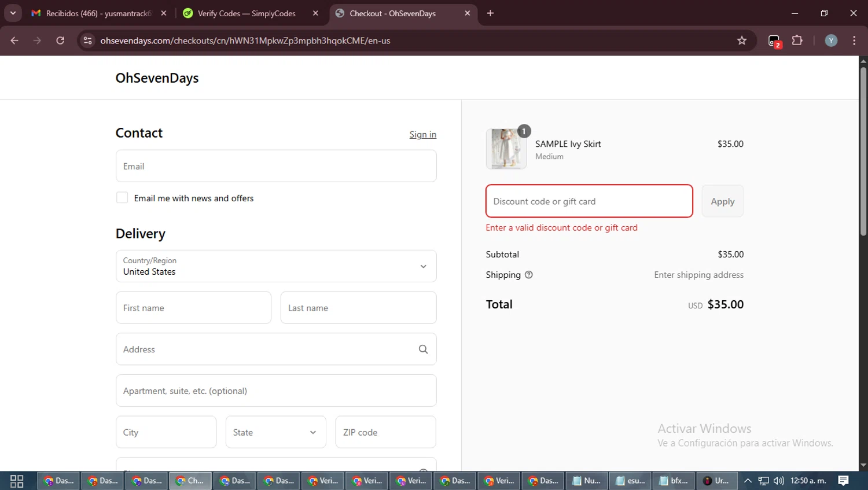Open the Chrome profile avatar Y

(x=831, y=40)
